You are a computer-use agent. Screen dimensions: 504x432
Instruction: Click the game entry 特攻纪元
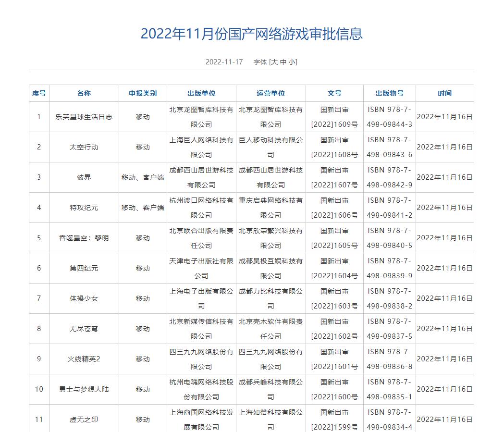click(85, 207)
